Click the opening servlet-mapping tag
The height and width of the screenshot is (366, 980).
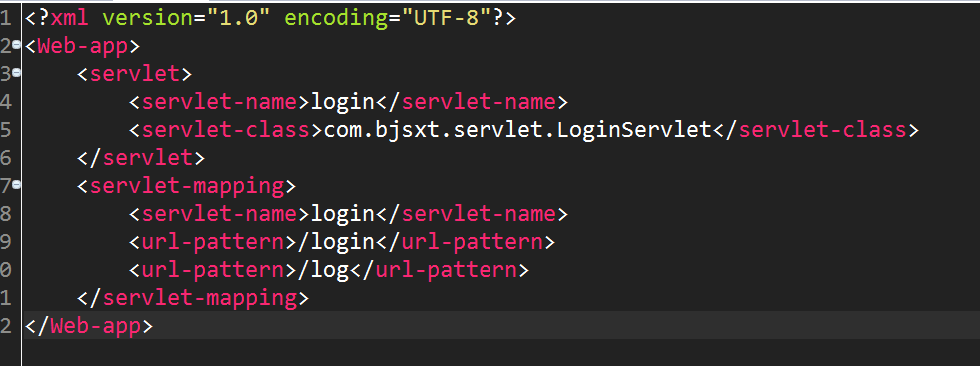point(186,186)
